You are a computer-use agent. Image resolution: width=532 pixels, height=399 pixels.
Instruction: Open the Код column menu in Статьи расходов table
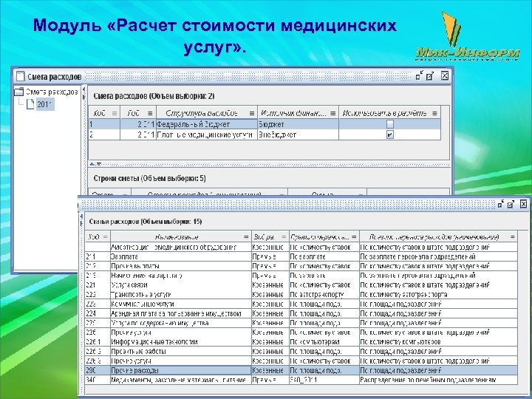click(105, 237)
